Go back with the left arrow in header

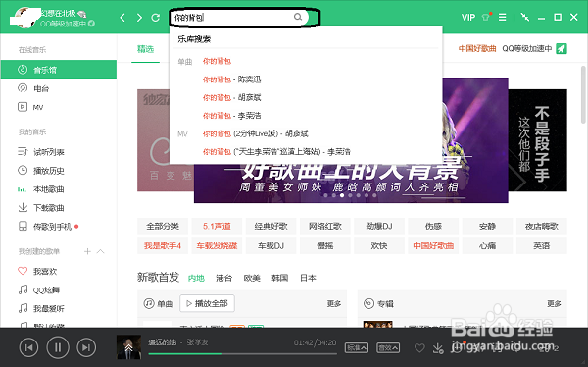pyautogui.click(x=122, y=18)
